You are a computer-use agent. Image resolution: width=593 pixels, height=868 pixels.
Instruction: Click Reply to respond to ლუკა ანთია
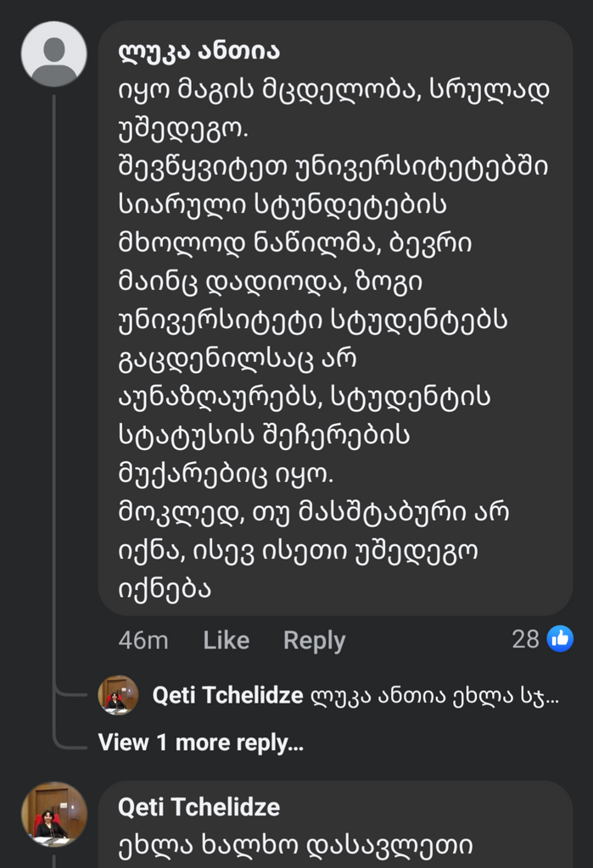314,640
